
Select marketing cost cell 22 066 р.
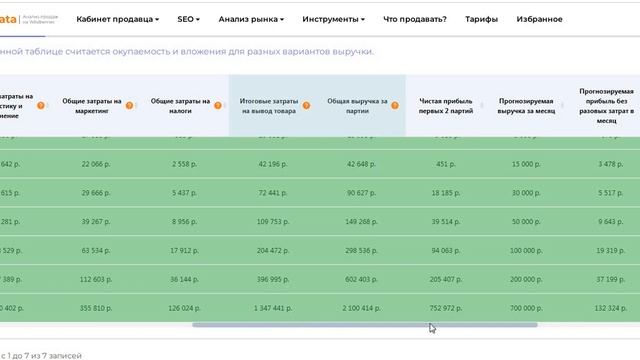(x=96, y=164)
